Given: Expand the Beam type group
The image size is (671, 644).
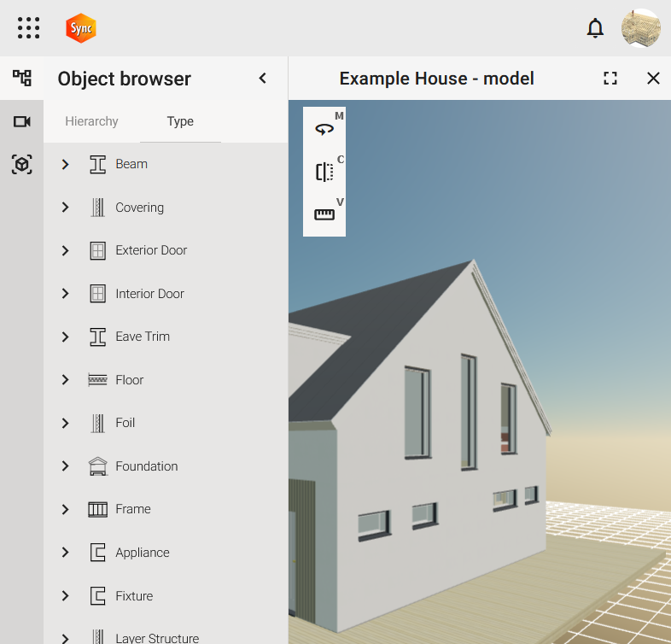Looking at the screenshot, I should [x=65, y=164].
